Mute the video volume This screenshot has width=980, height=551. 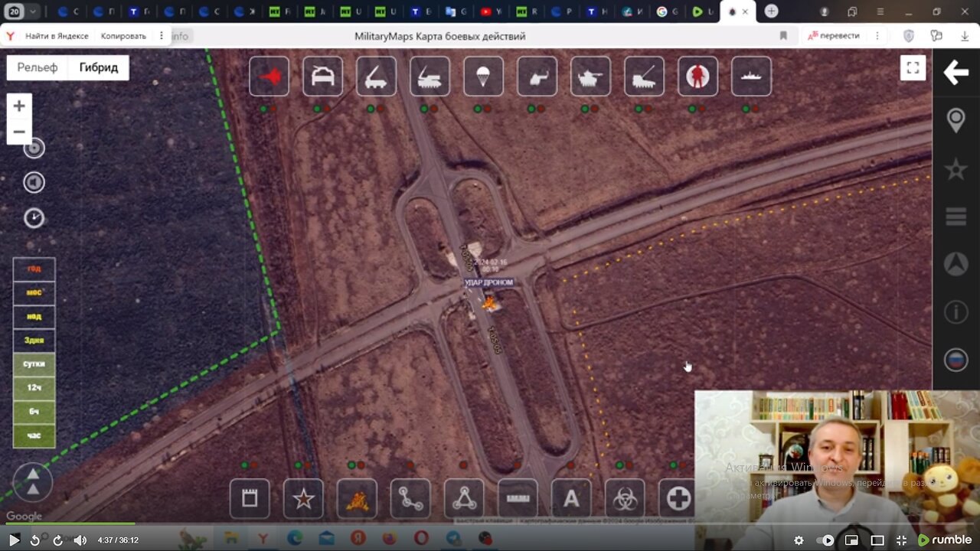80,540
